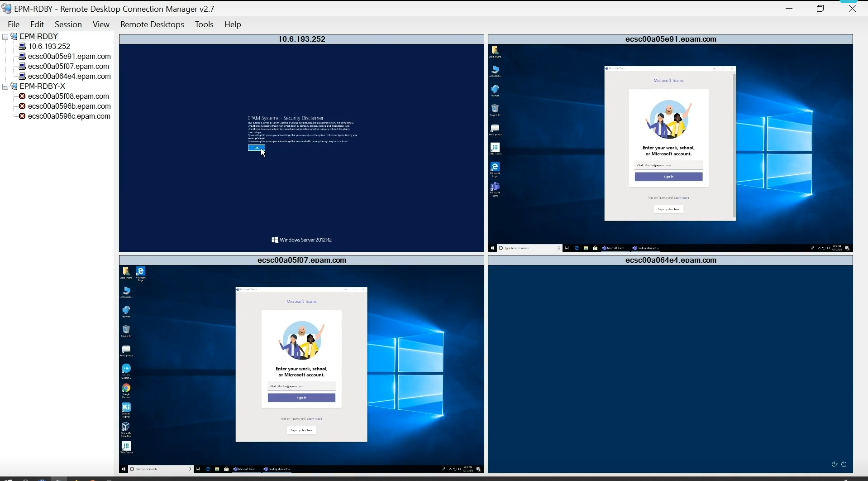The width and height of the screenshot is (868, 481).
Task: Click the Start button in ecsc00a05e91 session
Action: pyautogui.click(x=492, y=248)
